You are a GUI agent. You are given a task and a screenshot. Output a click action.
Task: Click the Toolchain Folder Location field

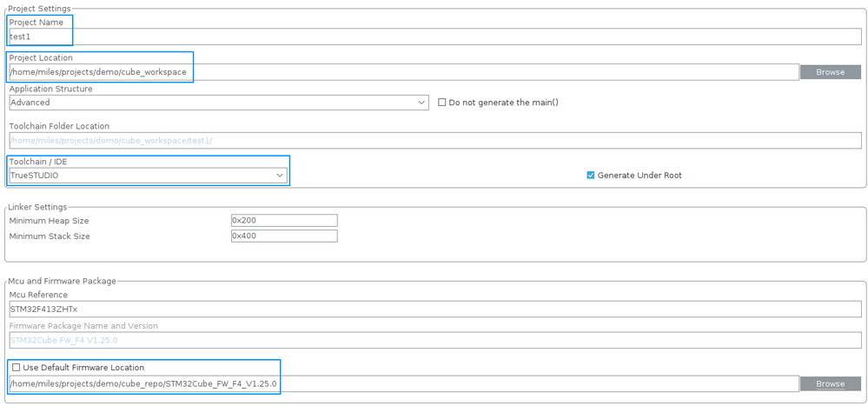[434, 141]
